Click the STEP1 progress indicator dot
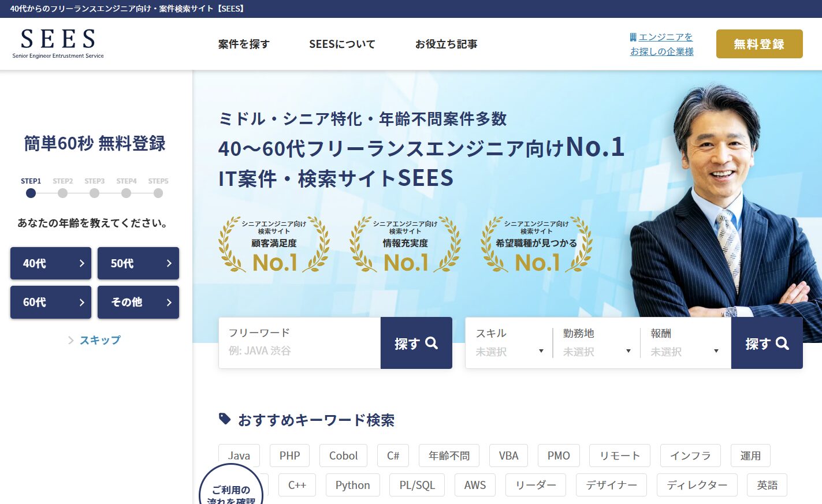Screen dimensions: 822x504 click(31, 193)
